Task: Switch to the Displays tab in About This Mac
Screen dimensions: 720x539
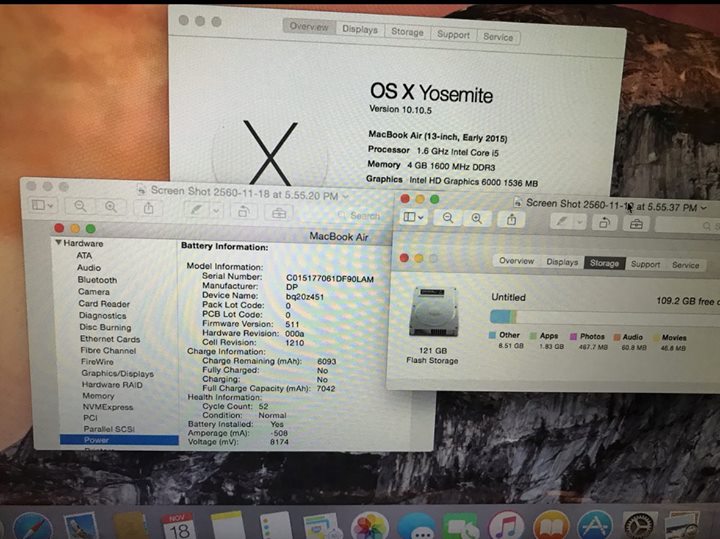Action: [360, 30]
